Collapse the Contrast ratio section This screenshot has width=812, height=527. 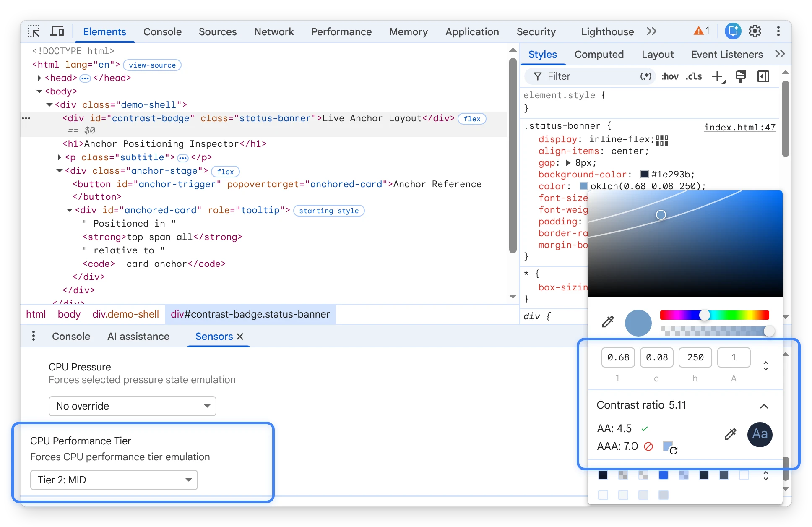(764, 406)
